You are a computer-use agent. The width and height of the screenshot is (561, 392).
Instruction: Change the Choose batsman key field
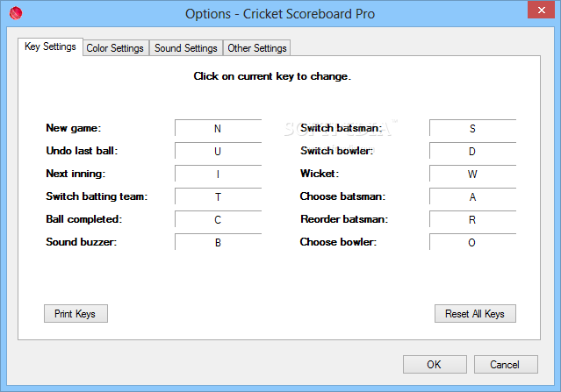pyautogui.click(x=472, y=196)
